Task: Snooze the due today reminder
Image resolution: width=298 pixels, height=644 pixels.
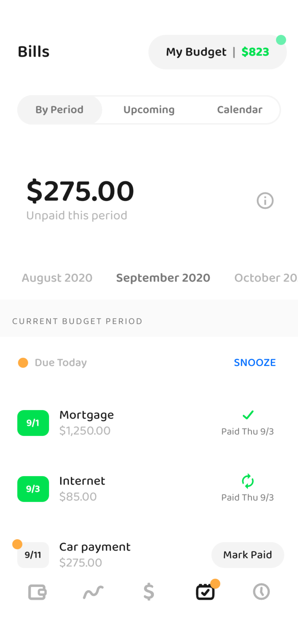Action: [x=255, y=362]
